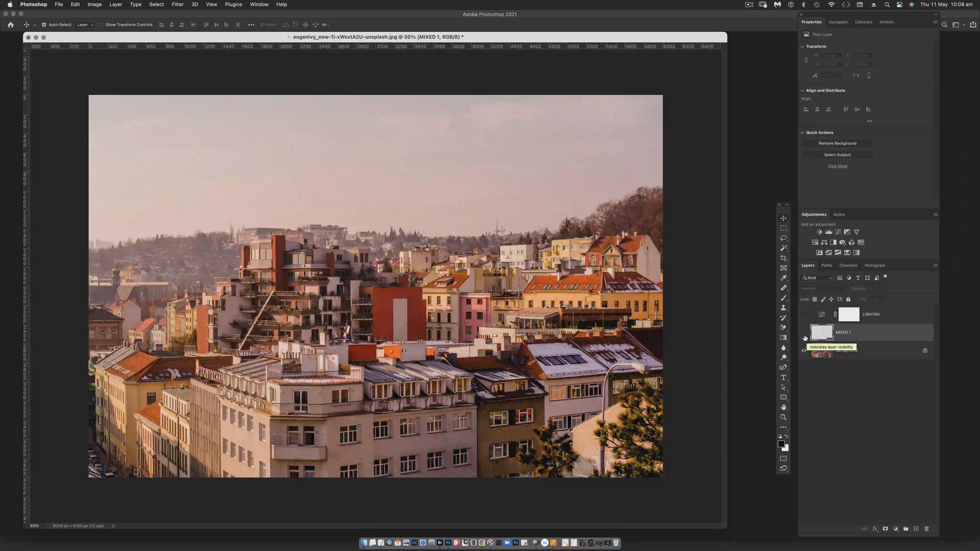Click the Delete layer trash icon

[926, 529]
